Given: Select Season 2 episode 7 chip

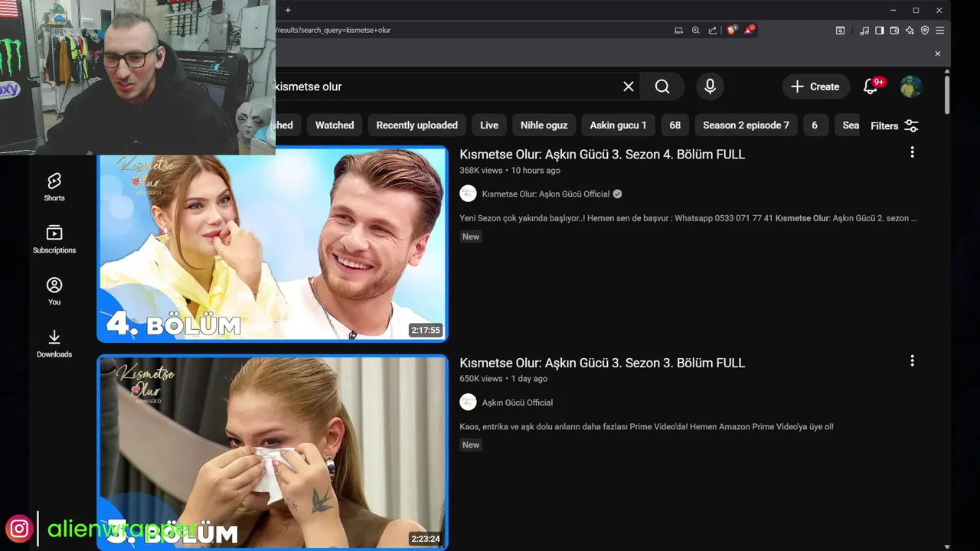Looking at the screenshot, I should click(x=746, y=125).
